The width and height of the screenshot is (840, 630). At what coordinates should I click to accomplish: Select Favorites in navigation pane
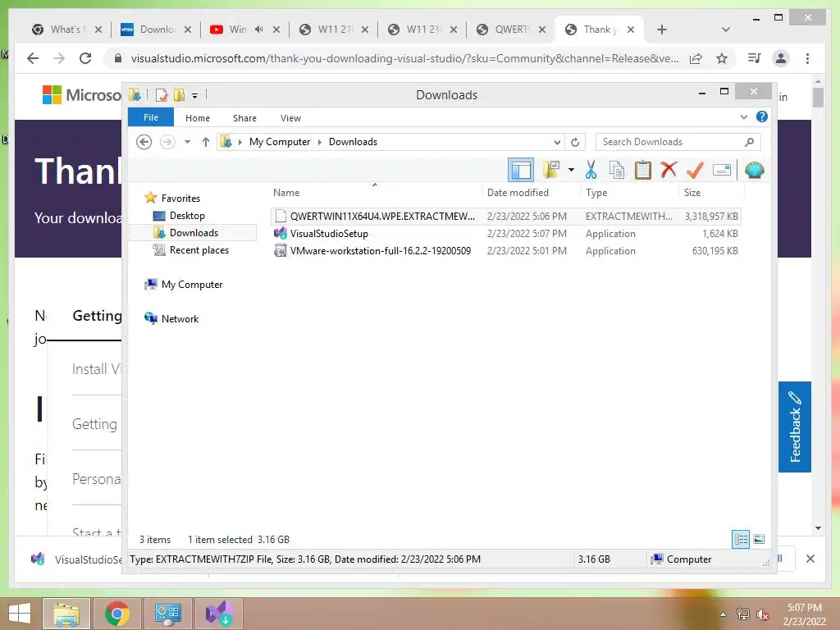[180, 199]
